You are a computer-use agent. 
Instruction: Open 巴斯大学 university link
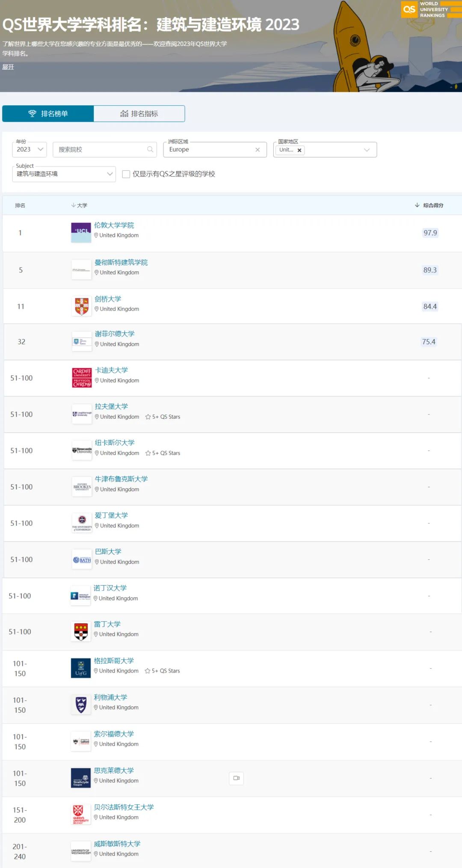108,551
